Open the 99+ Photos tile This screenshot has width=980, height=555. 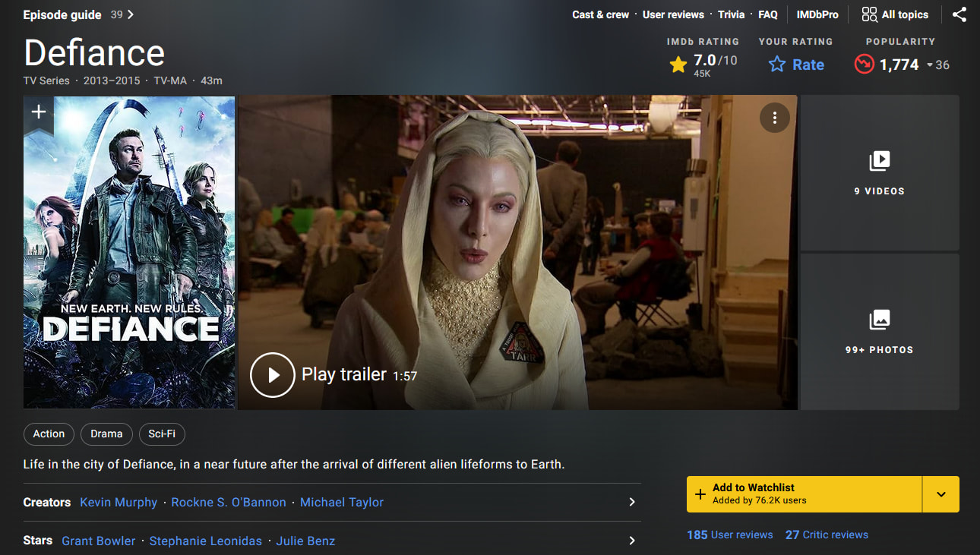(880, 332)
